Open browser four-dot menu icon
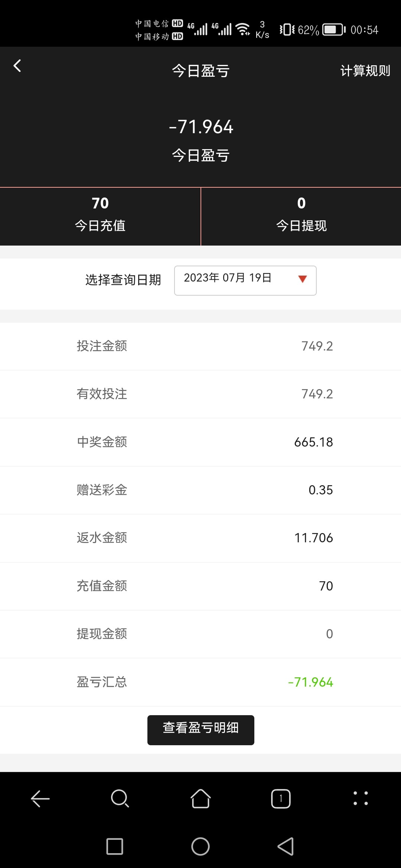401x868 pixels. tap(361, 799)
